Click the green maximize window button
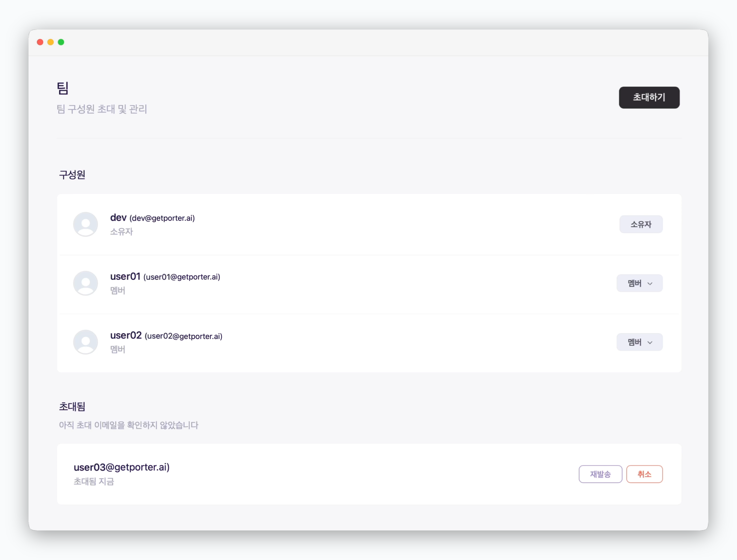Viewport: 737px width, 560px height. point(61,42)
